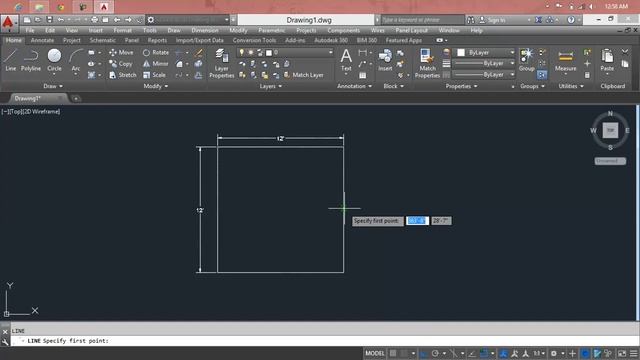Click the object color swatch in Properties

click(x=461, y=53)
